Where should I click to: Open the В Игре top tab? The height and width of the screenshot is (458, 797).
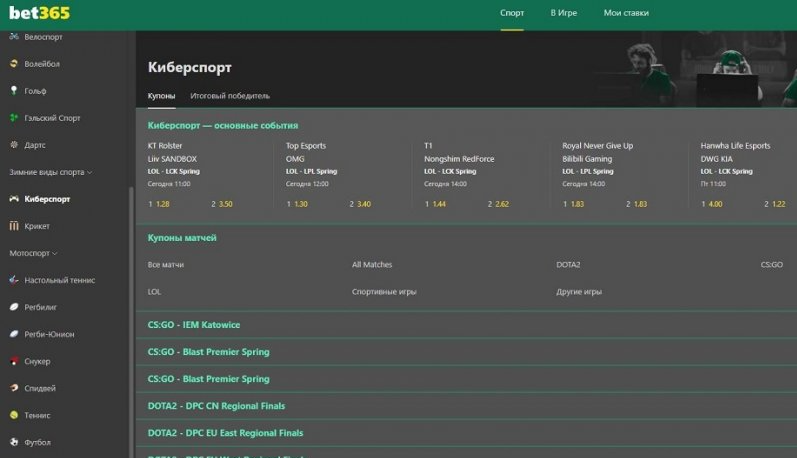tap(563, 13)
